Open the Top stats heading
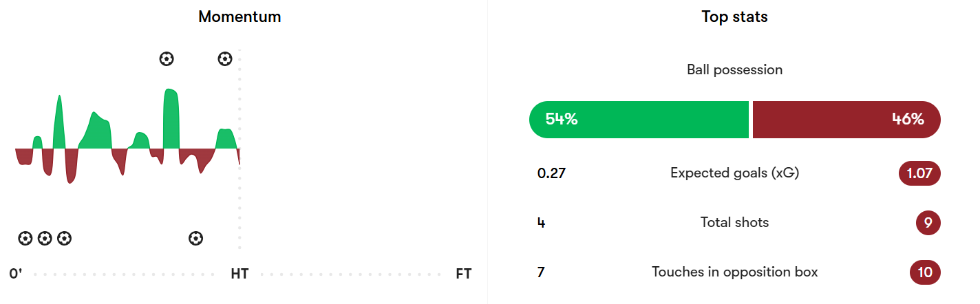Screen dimensions: 980x304 (x=734, y=17)
